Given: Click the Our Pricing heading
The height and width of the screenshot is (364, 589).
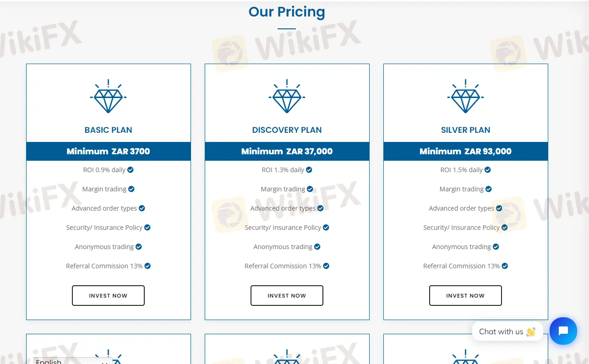Looking at the screenshot, I should coord(287,12).
